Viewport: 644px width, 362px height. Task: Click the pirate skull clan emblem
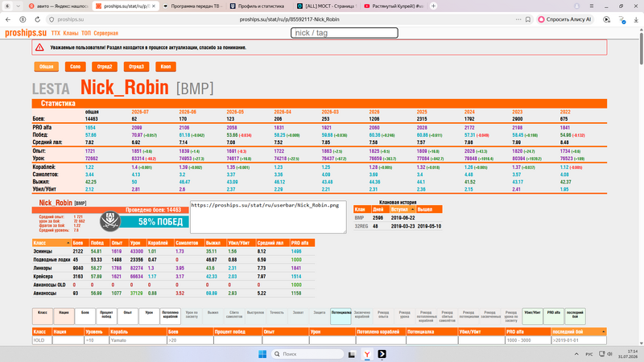pos(109,220)
